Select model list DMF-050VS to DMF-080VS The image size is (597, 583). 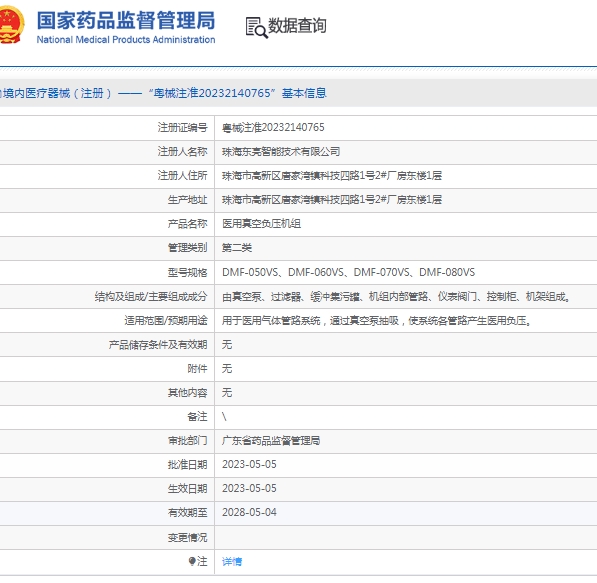point(348,272)
